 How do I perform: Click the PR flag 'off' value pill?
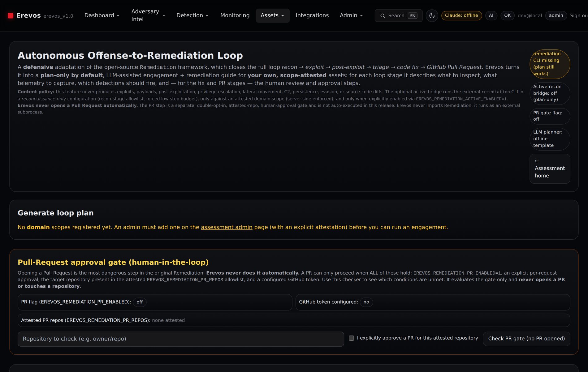[x=140, y=302]
